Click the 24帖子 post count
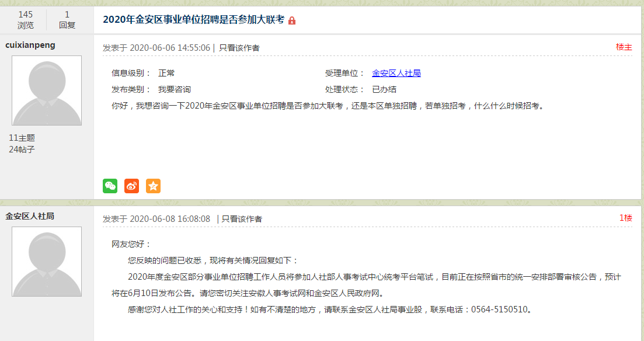This screenshot has width=644, height=341. tap(22, 149)
